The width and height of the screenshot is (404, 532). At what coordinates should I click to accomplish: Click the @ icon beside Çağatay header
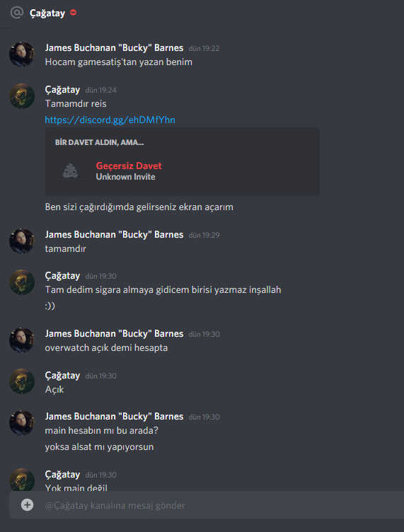click(x=16, y=13)
